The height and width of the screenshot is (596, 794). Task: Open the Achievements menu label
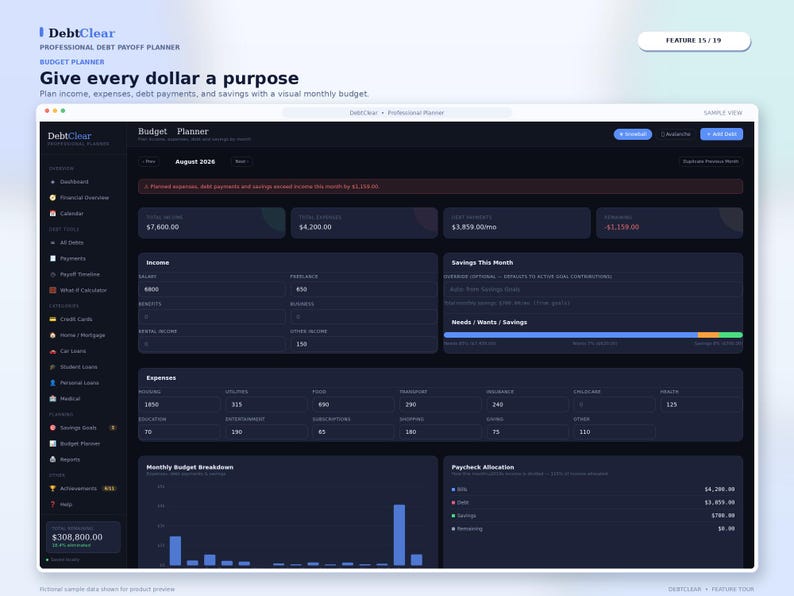tap(78, 488)
